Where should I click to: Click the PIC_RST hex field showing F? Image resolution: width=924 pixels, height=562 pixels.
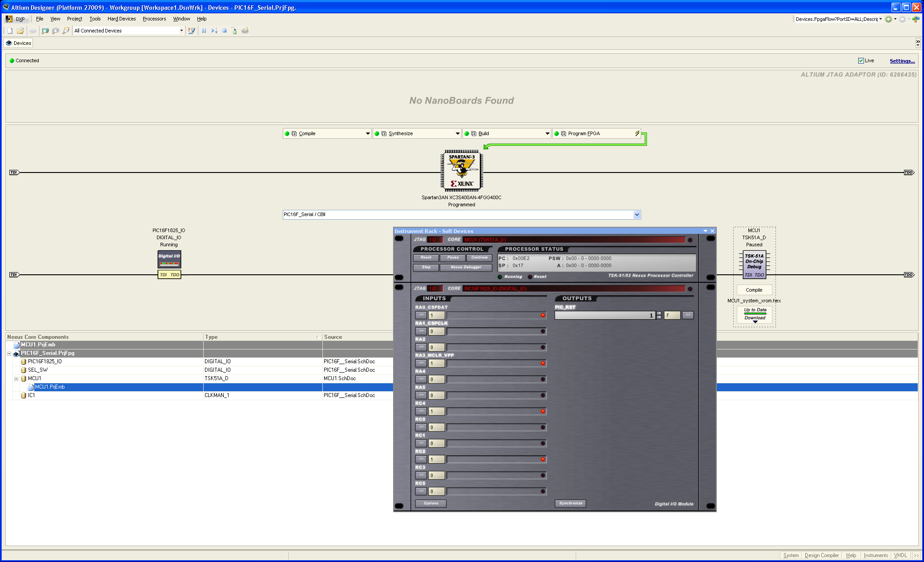click(672, 315)
